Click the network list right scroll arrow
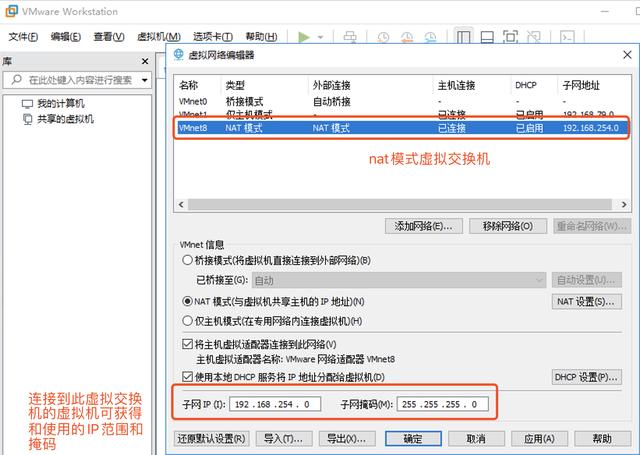The image size is (640, 455). tap(624, 204)
